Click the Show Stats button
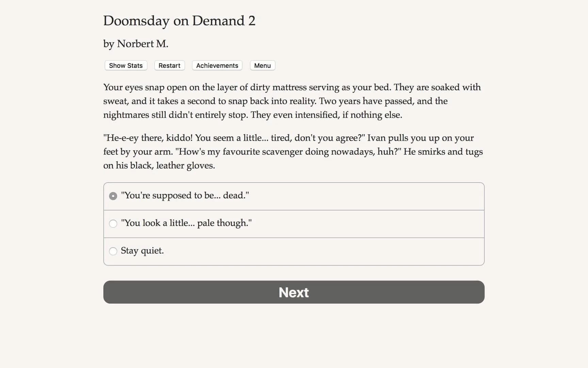Viewport: 588px width, 368px height. 125,65
